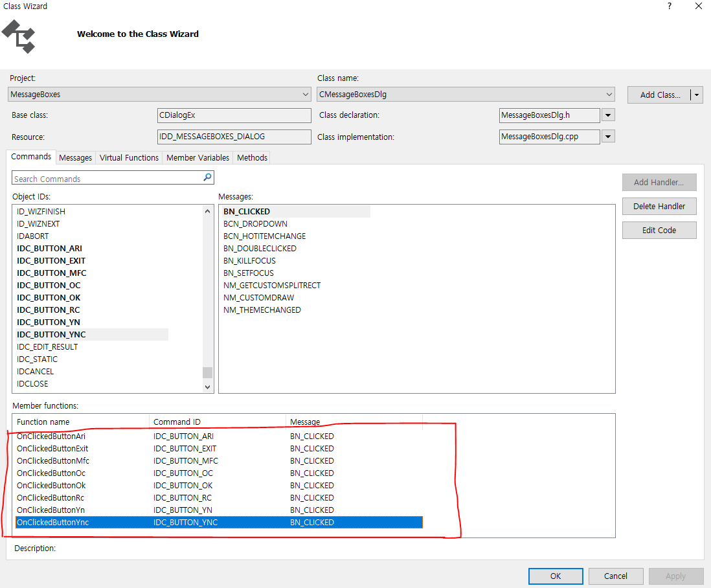Viewport: 711px width, 588px height.
Task: Click the Delete Handler button
Action: [x=659, y=207]
